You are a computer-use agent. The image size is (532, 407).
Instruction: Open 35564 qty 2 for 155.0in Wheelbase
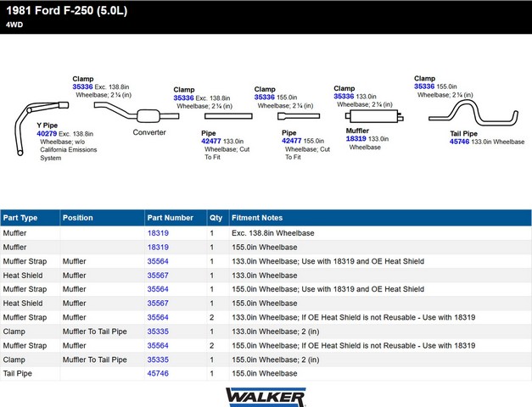(158, 346)
